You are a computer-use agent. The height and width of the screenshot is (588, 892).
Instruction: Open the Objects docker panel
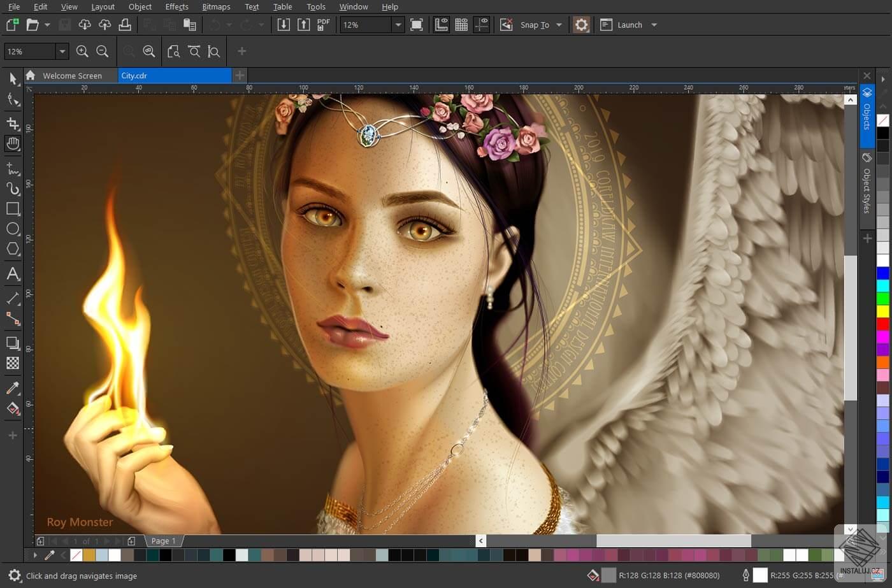(867, 115)
